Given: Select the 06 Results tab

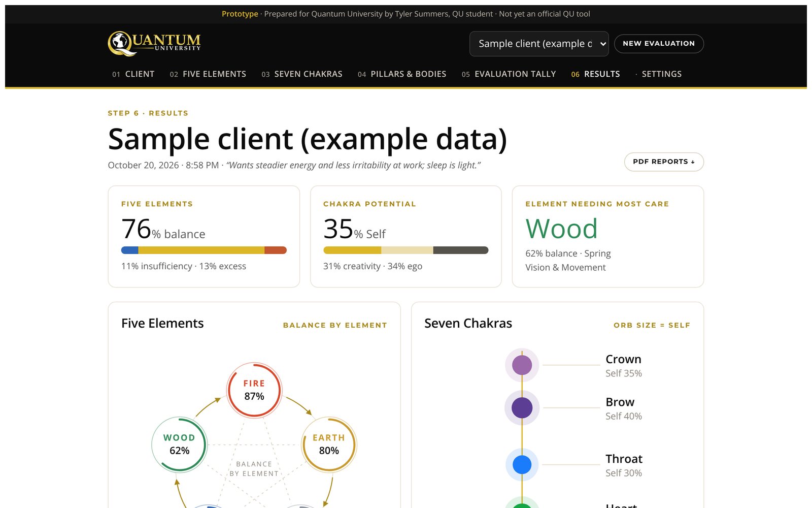Looking at the screenshot, I should pyautogui.click(x=596, y=74).
